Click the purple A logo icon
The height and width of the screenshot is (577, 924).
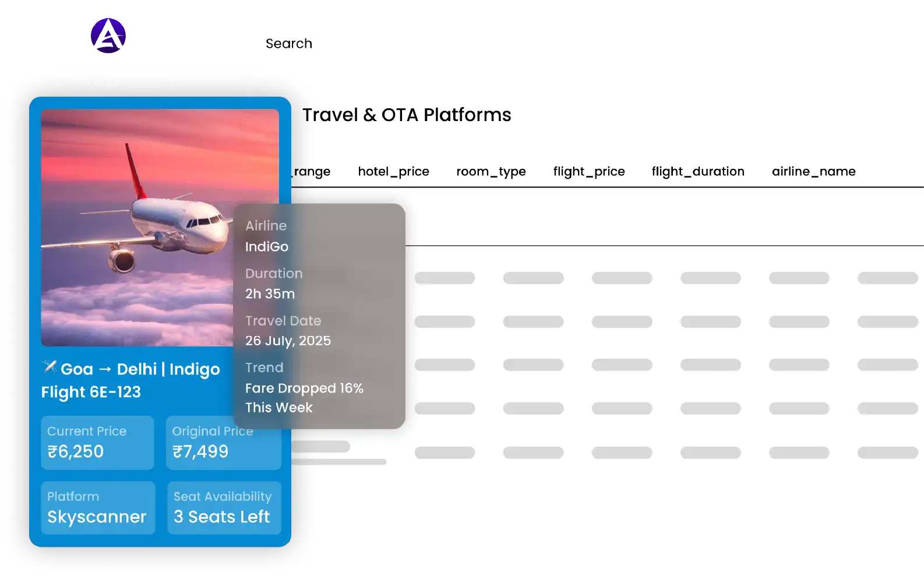click(x=108, y=36)
